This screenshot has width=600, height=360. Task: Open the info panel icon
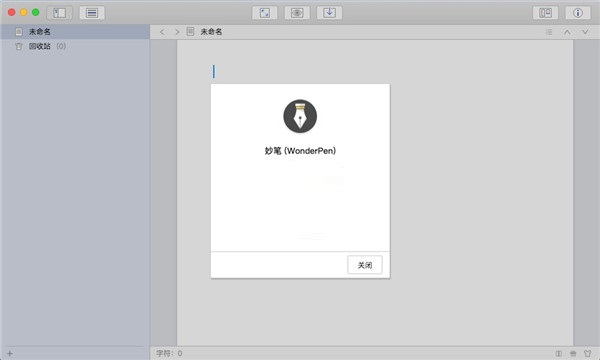(x=578, y=13)
